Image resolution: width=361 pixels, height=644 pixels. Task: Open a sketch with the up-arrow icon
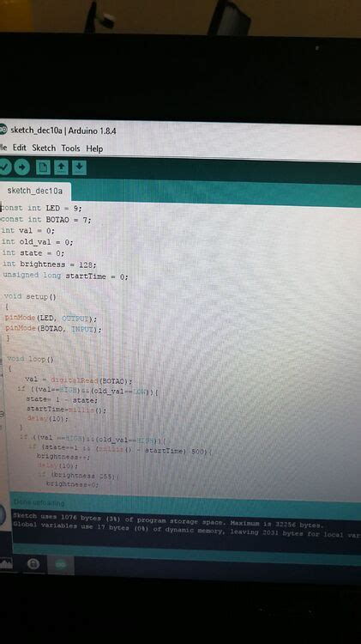61,167
